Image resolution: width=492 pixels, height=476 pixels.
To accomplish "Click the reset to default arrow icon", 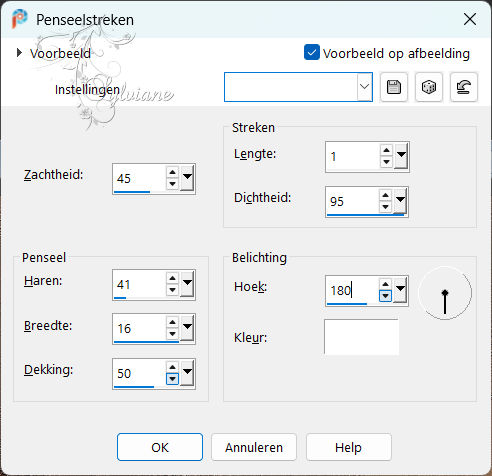I will point(464,87).
